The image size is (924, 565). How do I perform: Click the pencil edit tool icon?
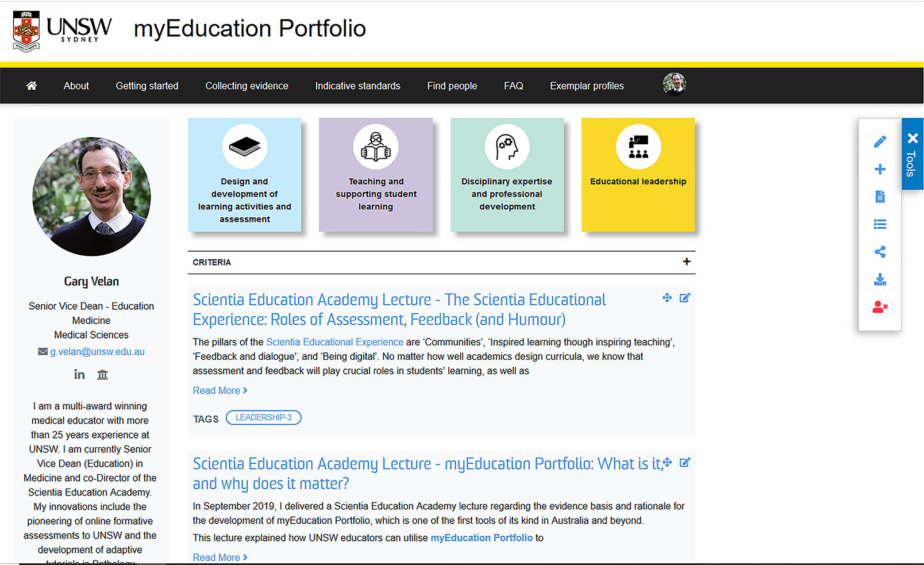pos(880,141)
